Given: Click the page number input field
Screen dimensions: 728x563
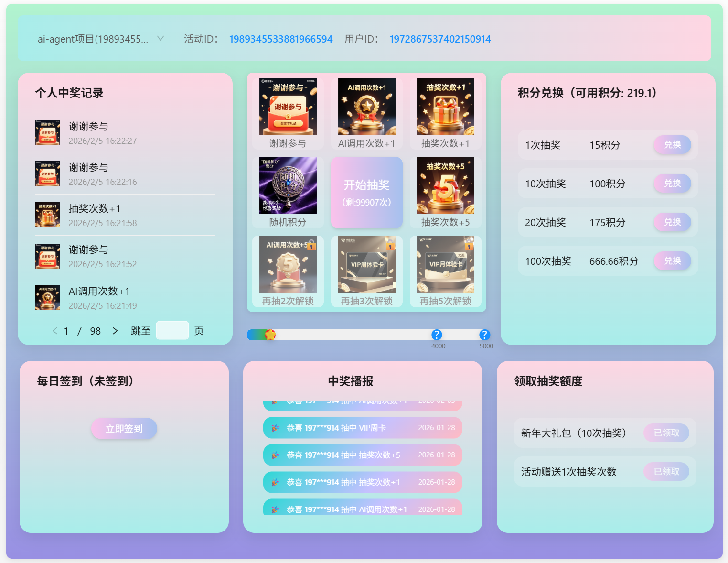Looking at the screenshot, I should coord(172,330).
